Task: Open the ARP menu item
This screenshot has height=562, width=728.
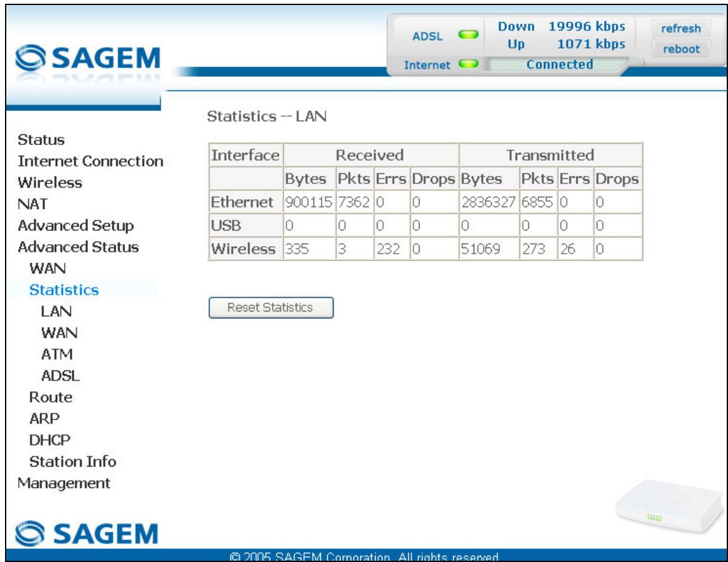Action: (x=44, y=419)
